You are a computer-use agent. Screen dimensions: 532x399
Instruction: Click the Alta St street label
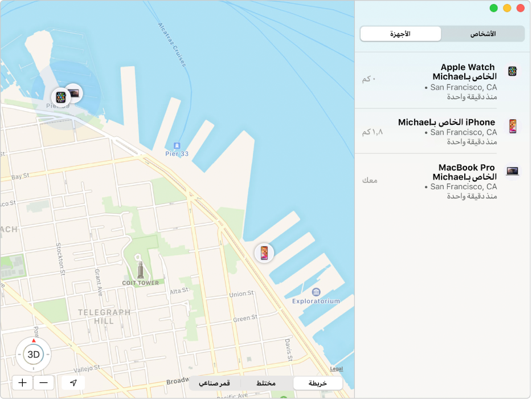click(x=179, y=291)
